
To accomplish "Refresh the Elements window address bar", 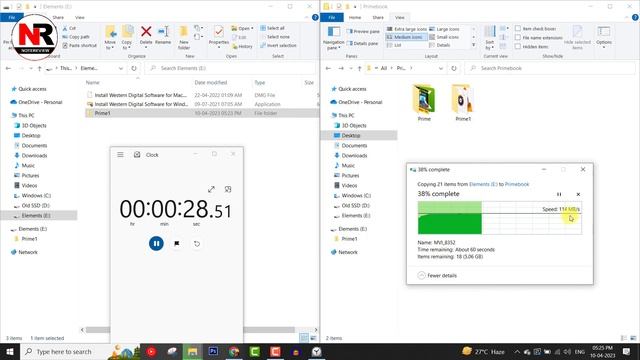I will point(134,68).
